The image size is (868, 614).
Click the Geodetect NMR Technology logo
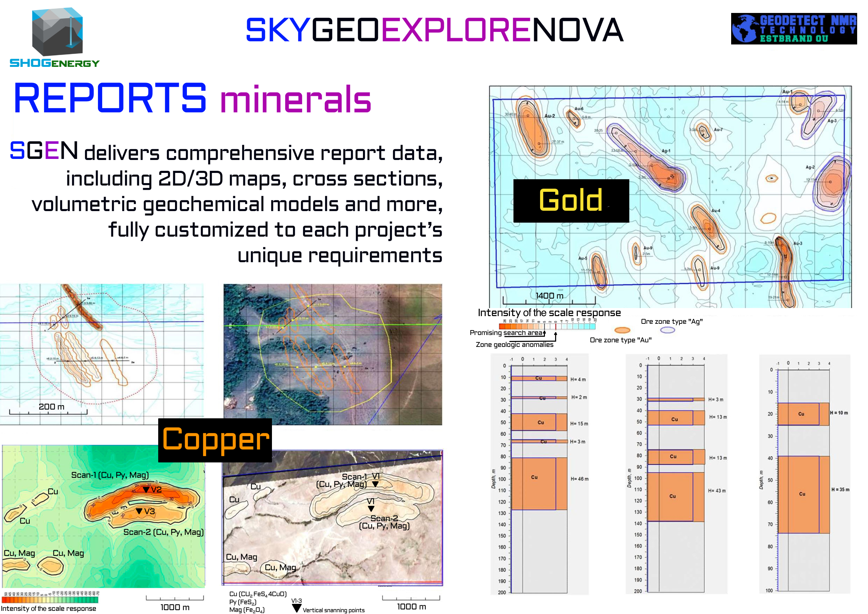tap(793, 29)
